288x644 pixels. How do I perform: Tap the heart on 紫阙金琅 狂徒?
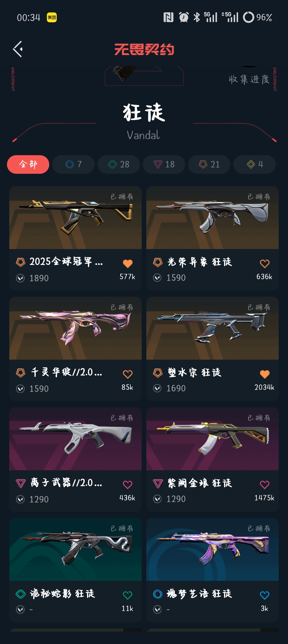[265, 485]
